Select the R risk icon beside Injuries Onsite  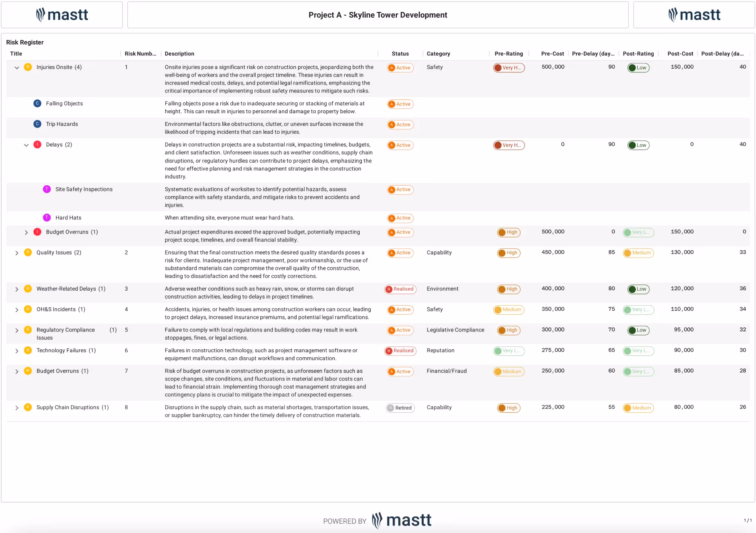[27, 67]
